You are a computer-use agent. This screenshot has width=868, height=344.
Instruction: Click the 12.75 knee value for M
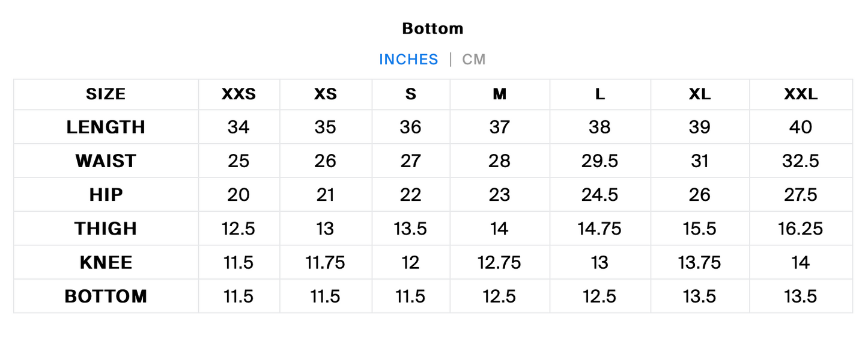499,263
